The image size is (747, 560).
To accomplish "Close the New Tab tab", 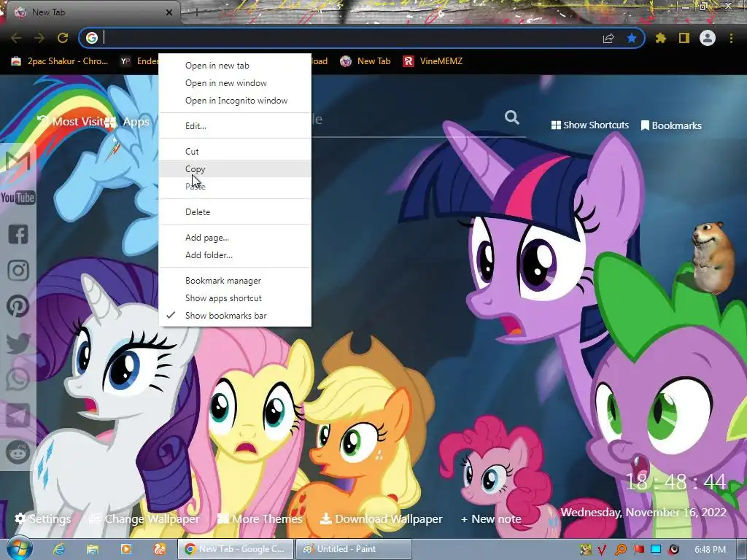I will coord(169,12).
